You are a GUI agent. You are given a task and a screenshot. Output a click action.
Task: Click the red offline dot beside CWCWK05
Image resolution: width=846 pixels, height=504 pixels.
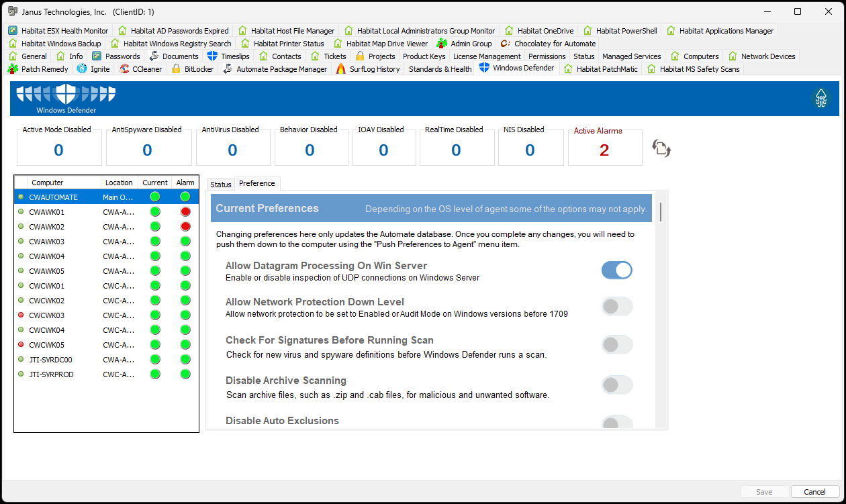click(21, 345)
